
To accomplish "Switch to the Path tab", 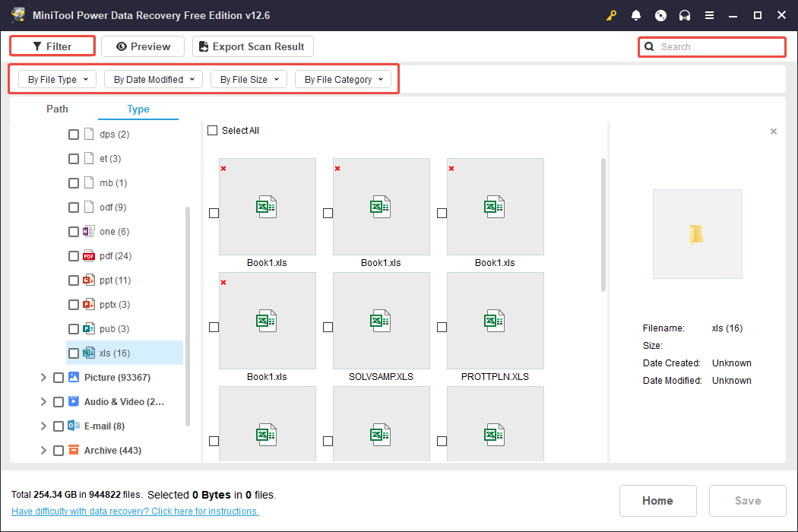I will pyautogui.click(x=57, y=109).
